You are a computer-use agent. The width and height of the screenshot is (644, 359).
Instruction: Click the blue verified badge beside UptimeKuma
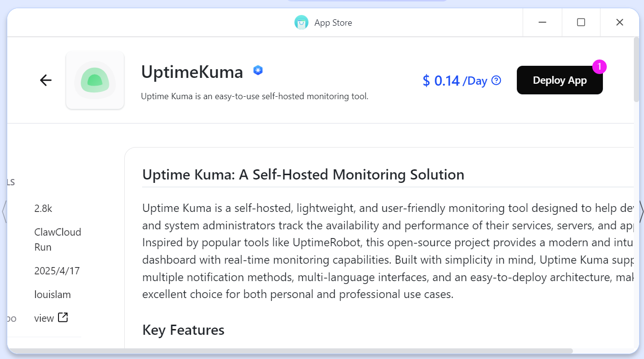tap(258, 71)
